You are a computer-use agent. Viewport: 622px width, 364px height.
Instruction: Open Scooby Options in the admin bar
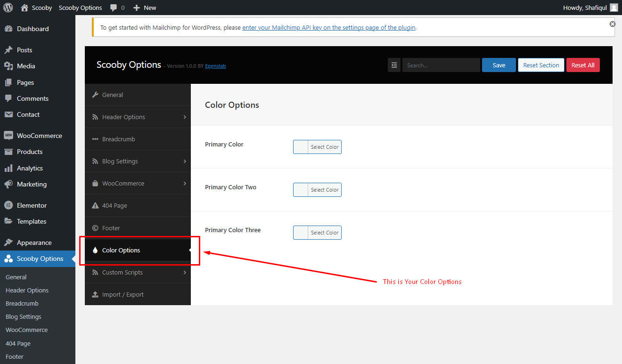[x=80, y=8]
